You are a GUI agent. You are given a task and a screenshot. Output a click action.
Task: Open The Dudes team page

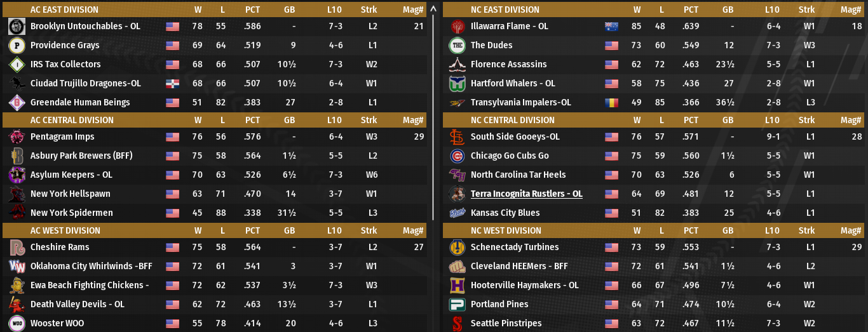point(491,46)
